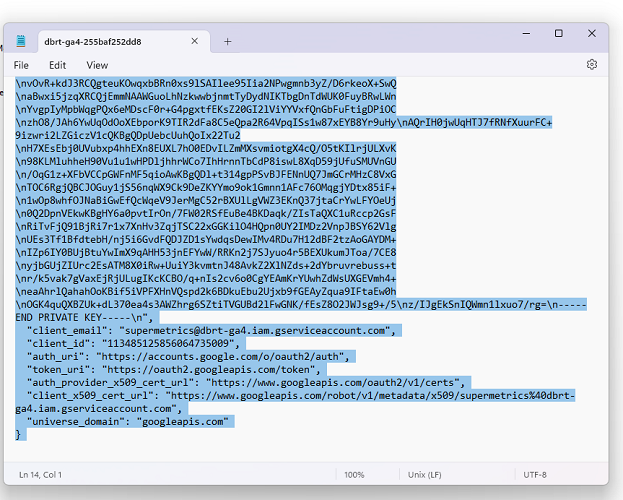Maximize the Notepad window
The image size is (623, 500).
click(x=559, y=33)
